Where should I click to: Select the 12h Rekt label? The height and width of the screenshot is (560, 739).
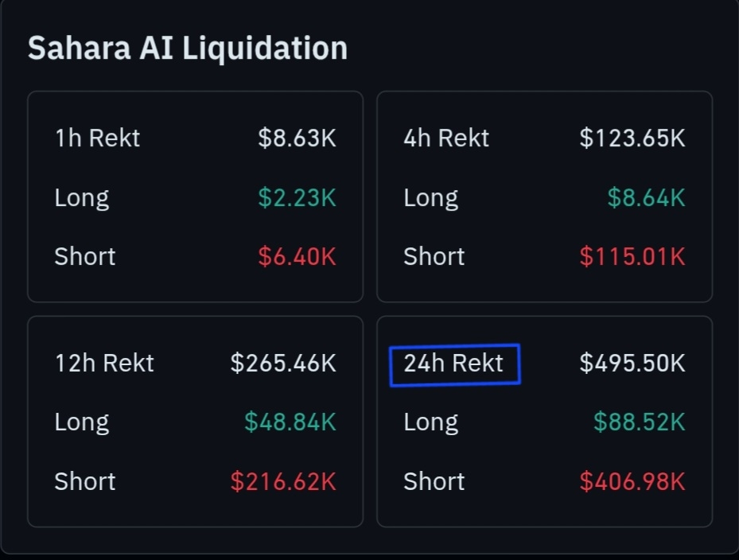104,364
